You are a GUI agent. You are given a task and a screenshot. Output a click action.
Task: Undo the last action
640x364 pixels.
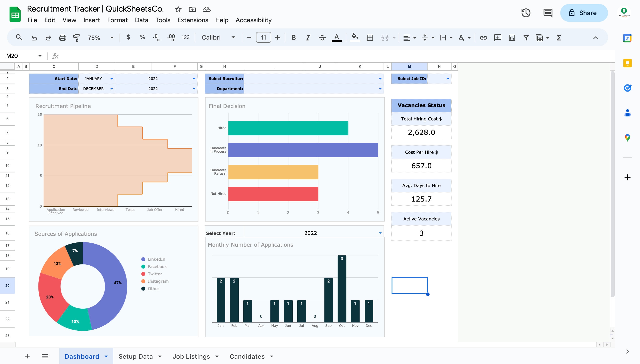pos(34,38)
